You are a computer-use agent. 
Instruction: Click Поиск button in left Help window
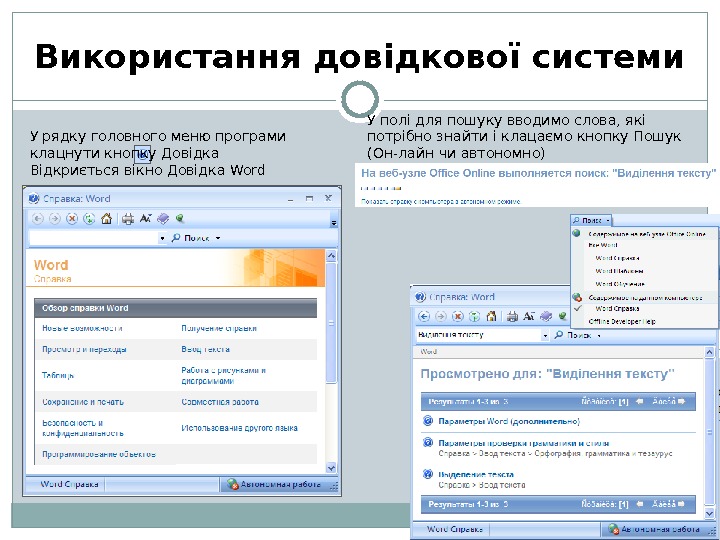190,238
